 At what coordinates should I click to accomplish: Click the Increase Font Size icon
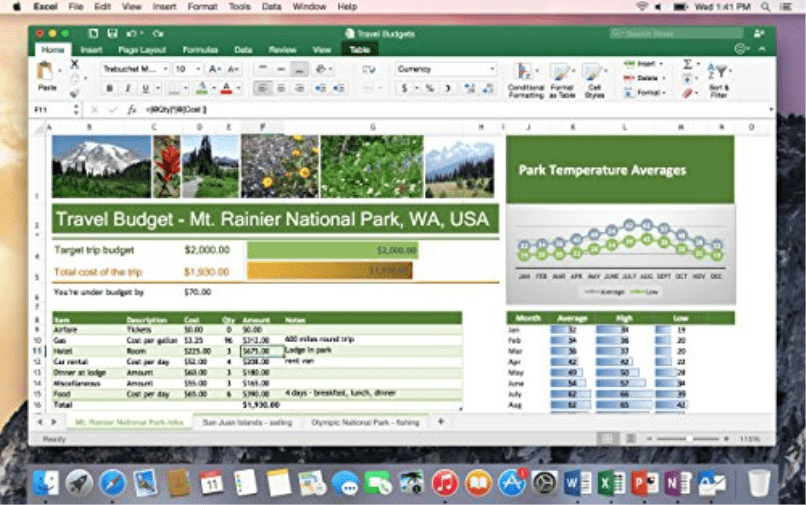coord(214,69)
